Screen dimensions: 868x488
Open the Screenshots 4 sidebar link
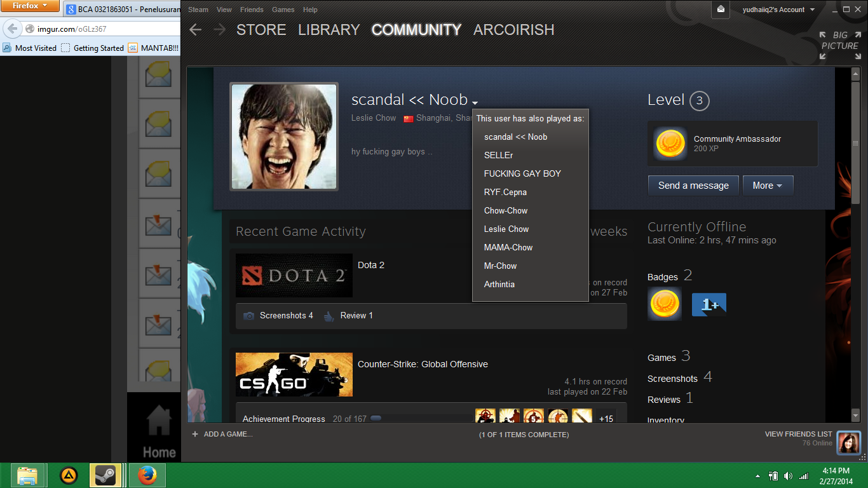(x=680, y=377)
